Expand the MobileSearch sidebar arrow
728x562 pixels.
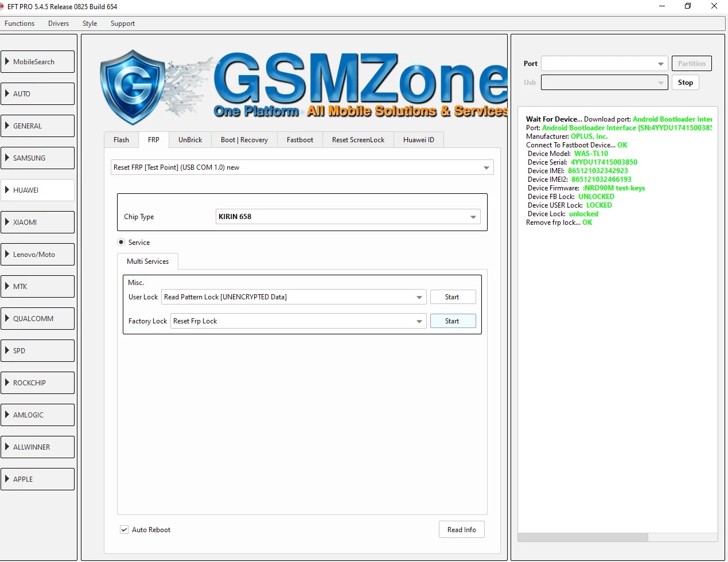tap(7, 61)
